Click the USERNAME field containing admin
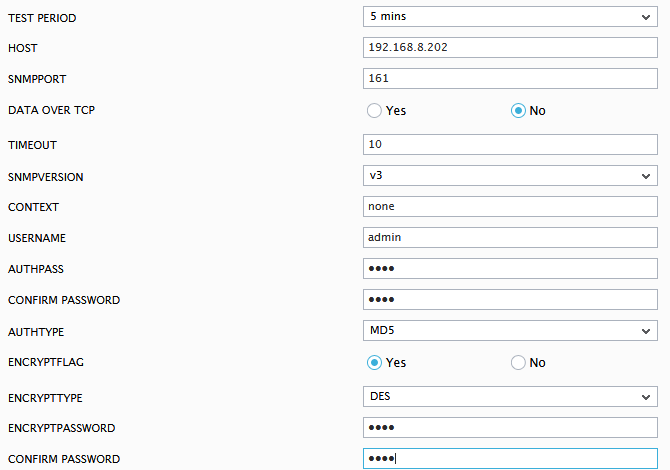This screenshot has width=670, height=470. (x=510, y=238)
